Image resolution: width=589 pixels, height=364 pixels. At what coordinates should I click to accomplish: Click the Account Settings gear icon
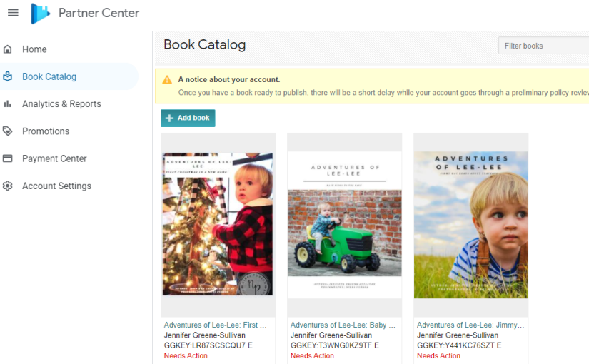coord(8,186)
